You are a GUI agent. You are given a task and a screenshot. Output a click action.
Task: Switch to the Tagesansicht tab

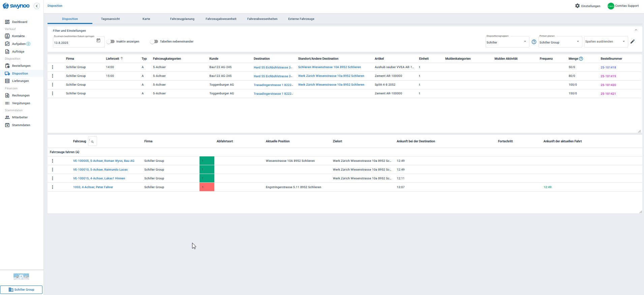(111, 19)
